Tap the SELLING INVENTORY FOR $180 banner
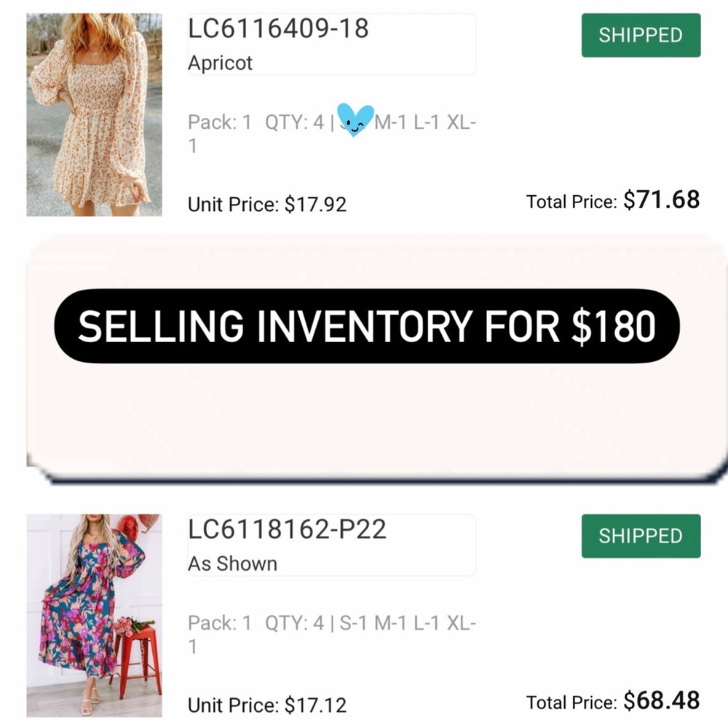Image resolution: width=728 pixels, height=728 pixels. [x=366, y=327]
